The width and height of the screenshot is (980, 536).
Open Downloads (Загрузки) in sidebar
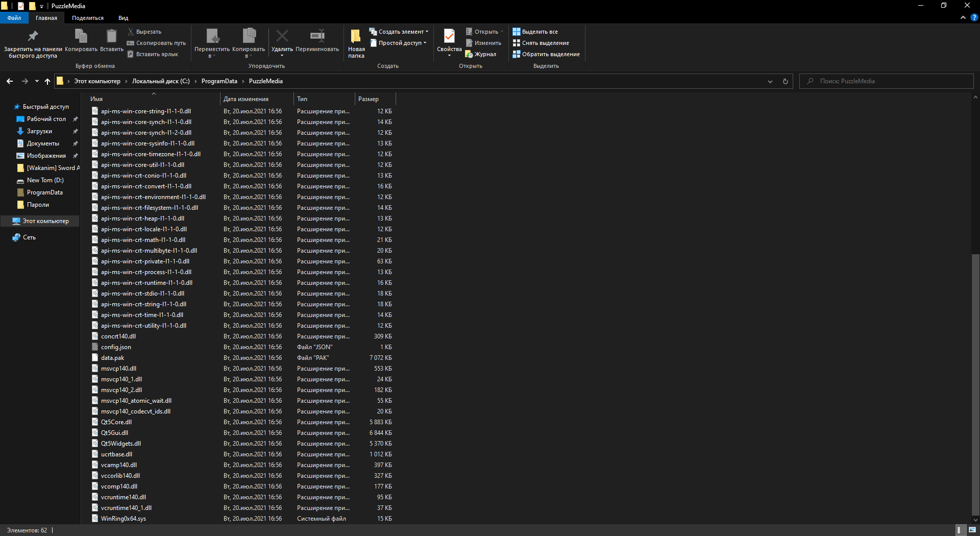[39, 131]
